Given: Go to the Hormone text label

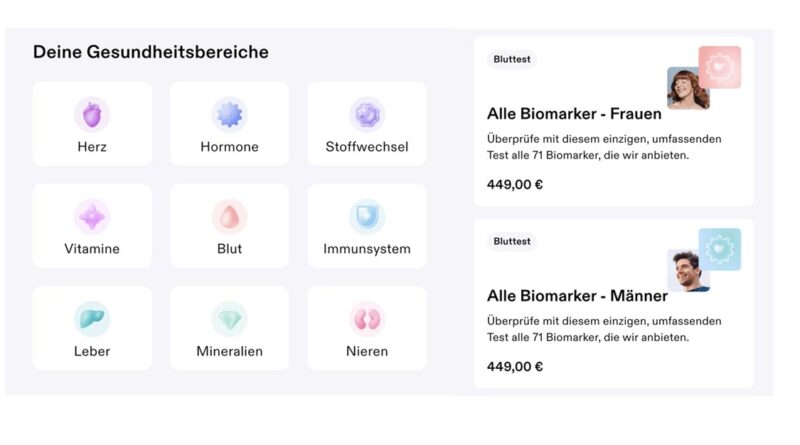Looking at the screenshot, I should (x=229, y=147).
